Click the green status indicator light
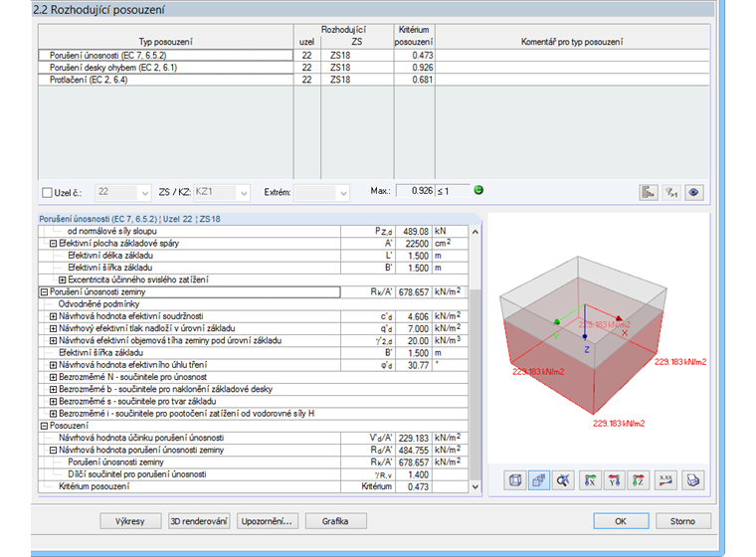 [478, 190]
